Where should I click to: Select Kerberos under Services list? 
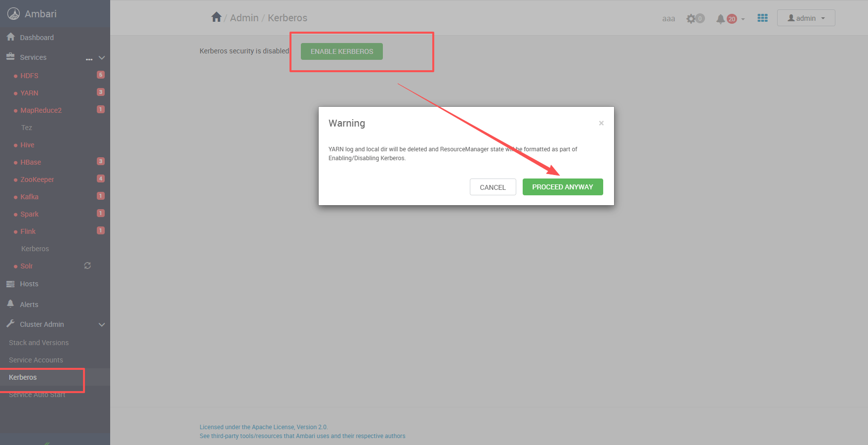tap(35, 249)
